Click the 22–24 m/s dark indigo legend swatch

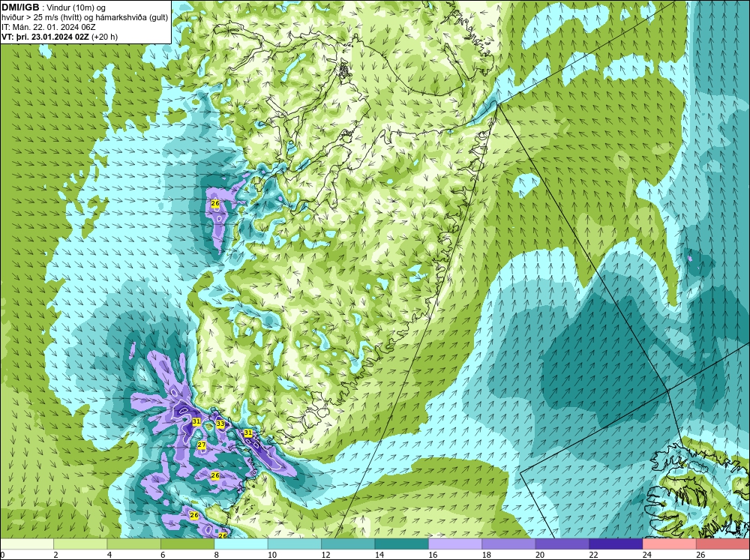pos(616,544)
